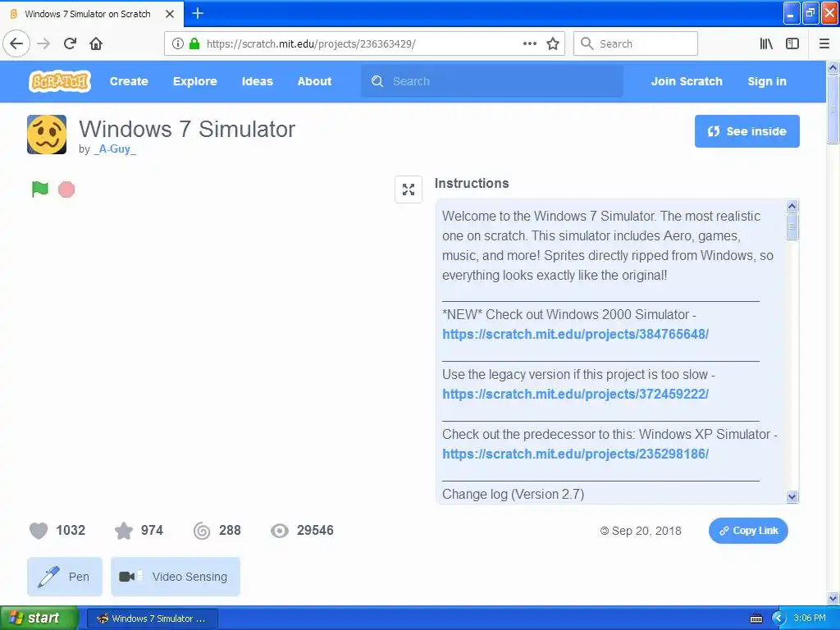
Task: Click the See inside button
Action: (x=746, y=131)
